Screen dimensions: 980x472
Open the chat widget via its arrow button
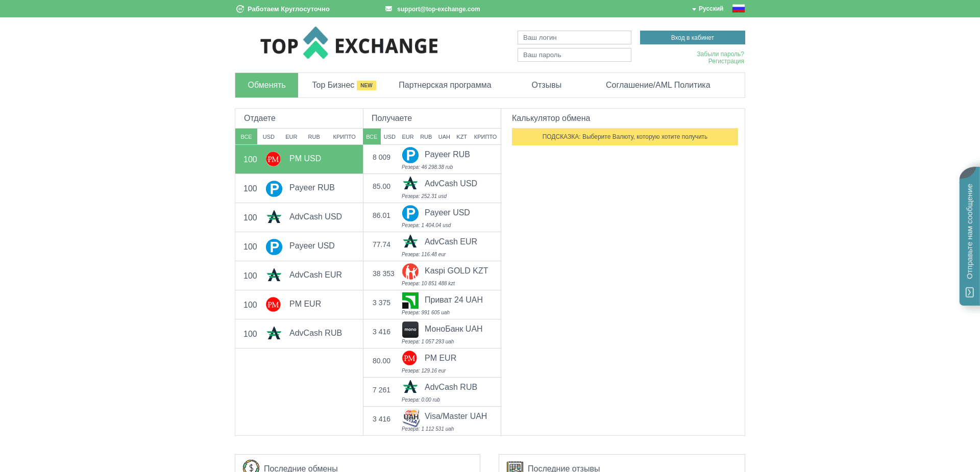[969, 292]
